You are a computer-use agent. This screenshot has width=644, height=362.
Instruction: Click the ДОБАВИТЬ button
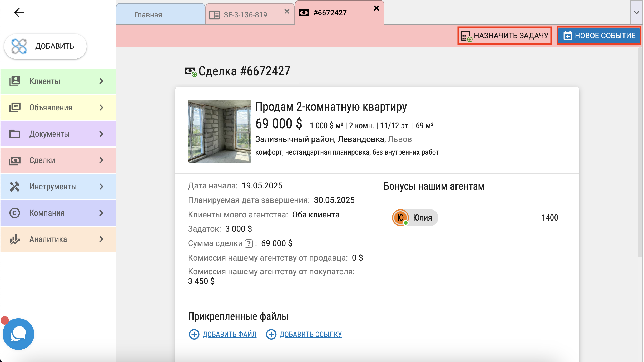pos(45,46)
